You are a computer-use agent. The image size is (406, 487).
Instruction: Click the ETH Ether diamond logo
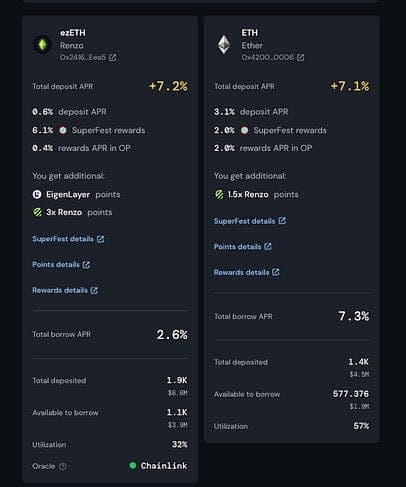224,44
